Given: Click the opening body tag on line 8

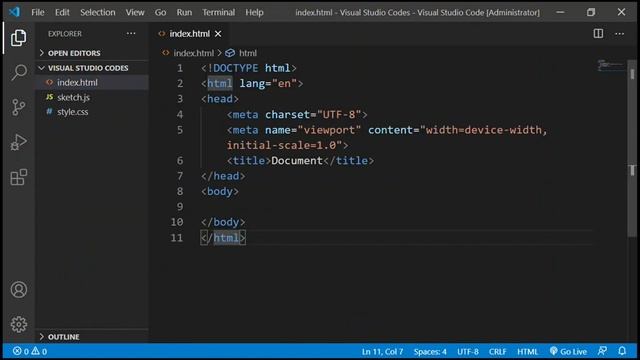Looking at the screenshot, I should 220,191.
